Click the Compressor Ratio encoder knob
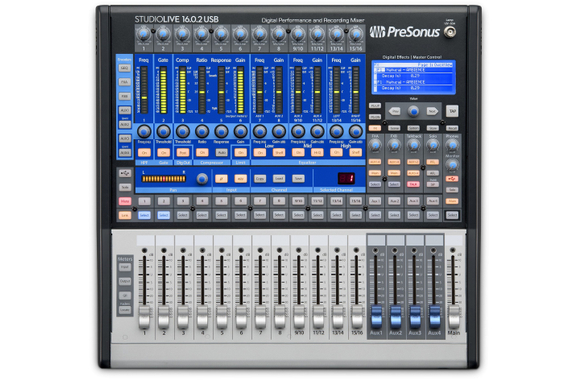The height and width of the screenshot is (380, 576). tap(202, 131)
